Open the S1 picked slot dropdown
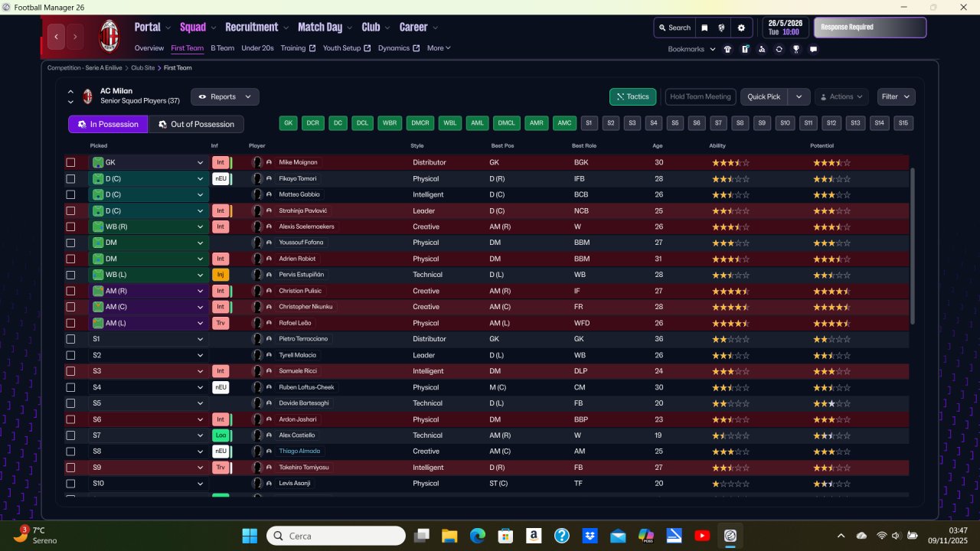 pos(149,339)
